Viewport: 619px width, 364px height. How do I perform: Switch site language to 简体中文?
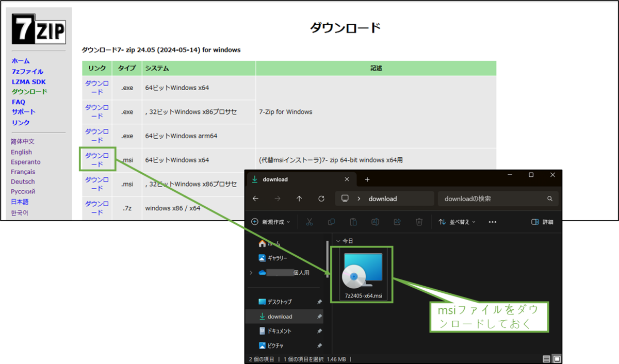23,141
